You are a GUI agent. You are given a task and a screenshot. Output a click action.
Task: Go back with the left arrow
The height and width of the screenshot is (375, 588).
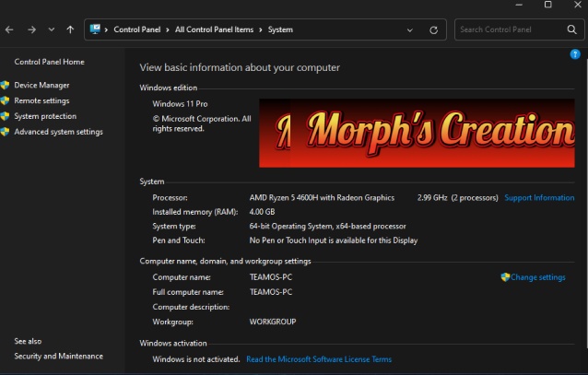click(x=9, y=29)
